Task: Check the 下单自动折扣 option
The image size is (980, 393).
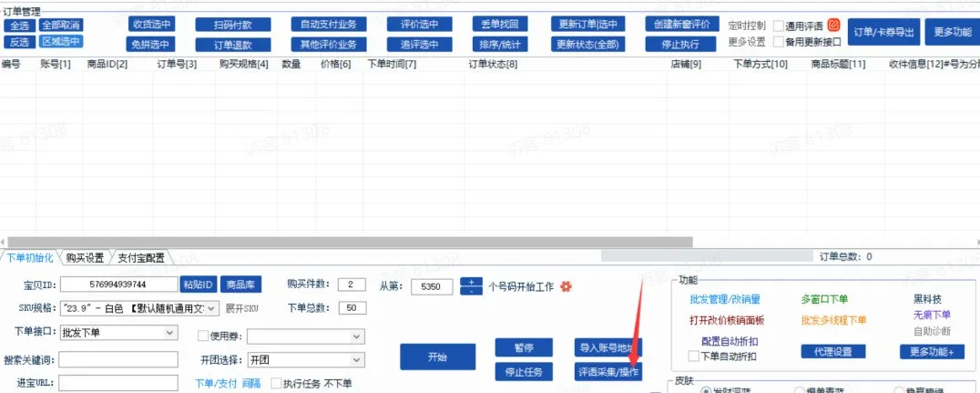Action: coord(694,357)
